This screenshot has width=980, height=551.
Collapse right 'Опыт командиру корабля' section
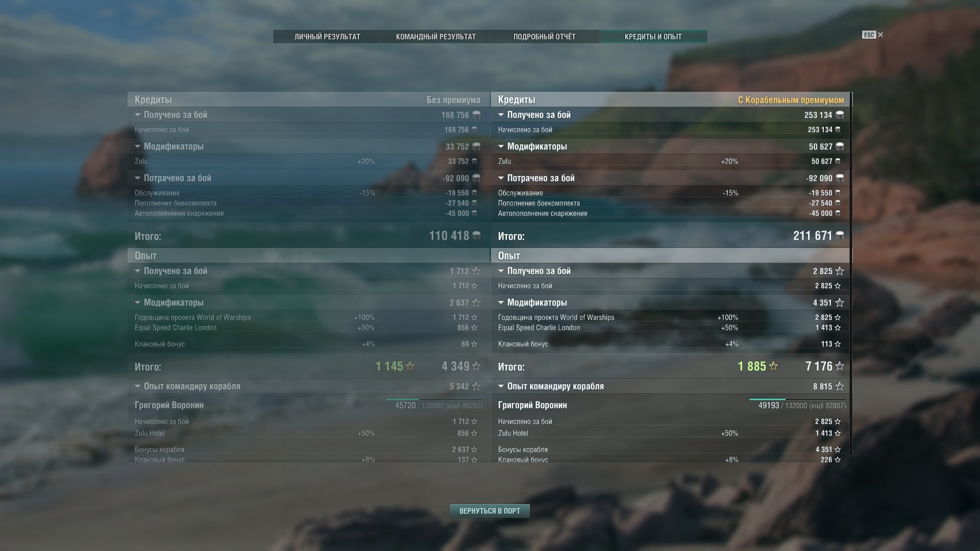tap(501, 386)
